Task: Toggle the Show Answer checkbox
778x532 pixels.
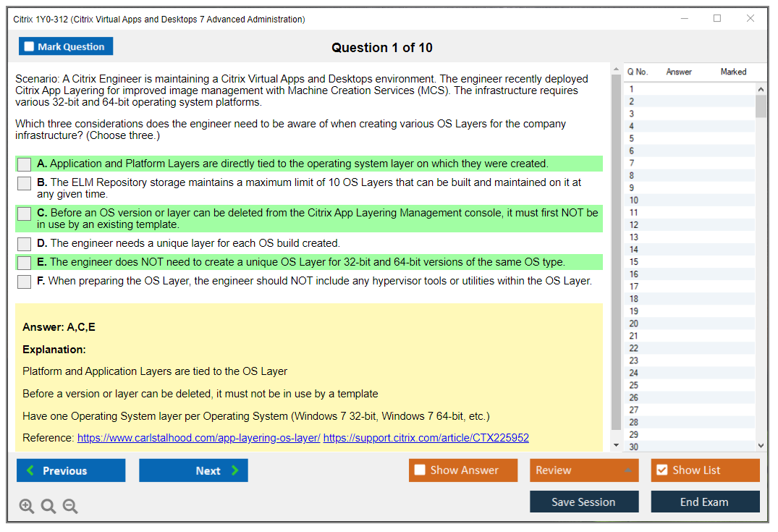Action: coord(420,470)
